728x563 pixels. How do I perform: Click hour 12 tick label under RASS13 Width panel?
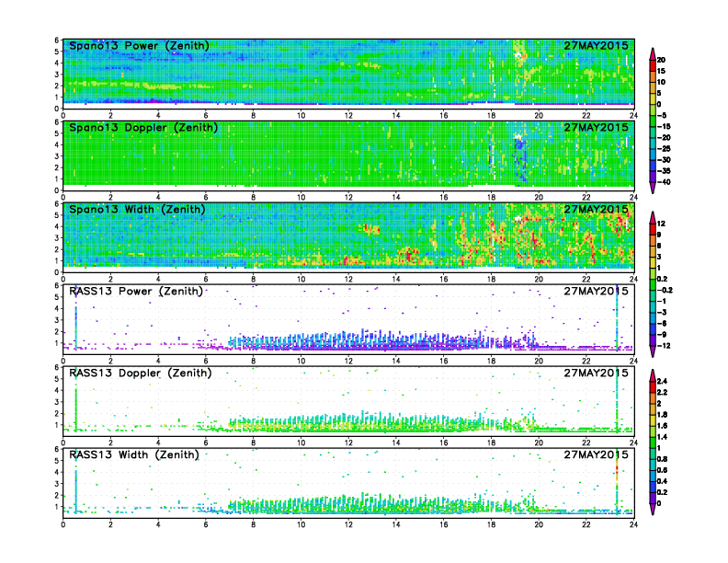[x=348, y=524]
